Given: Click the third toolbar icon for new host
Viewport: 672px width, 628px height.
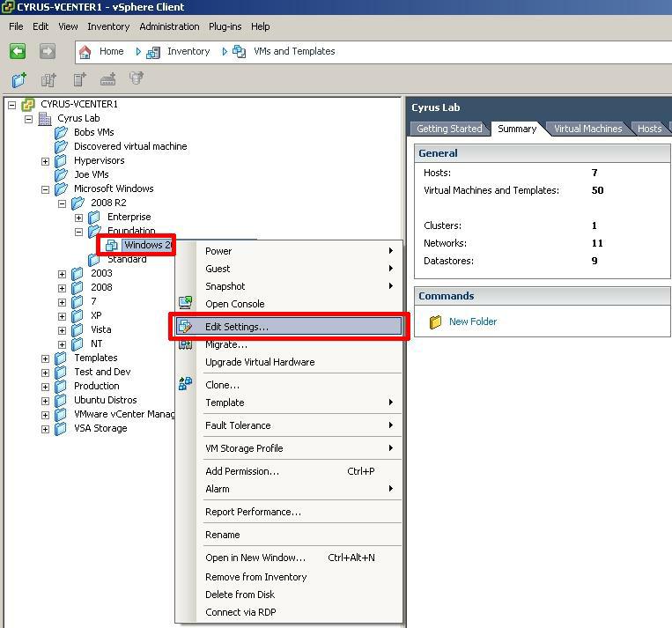Looking at the screenshot, I should (79, 79).
